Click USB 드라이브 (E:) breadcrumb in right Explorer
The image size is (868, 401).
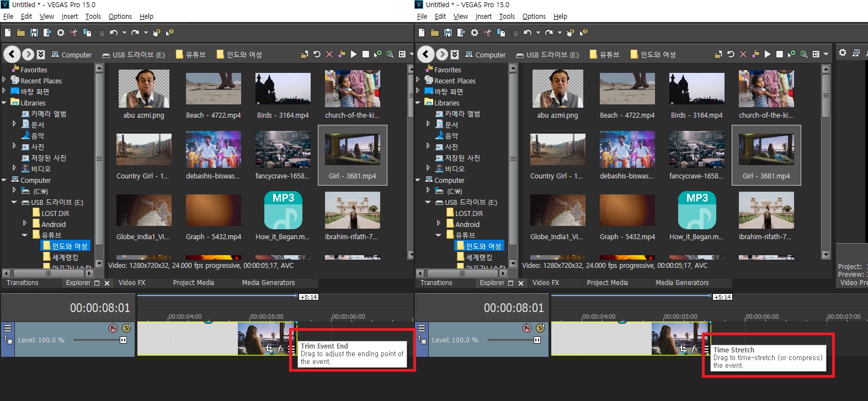[x=547, y=55]
